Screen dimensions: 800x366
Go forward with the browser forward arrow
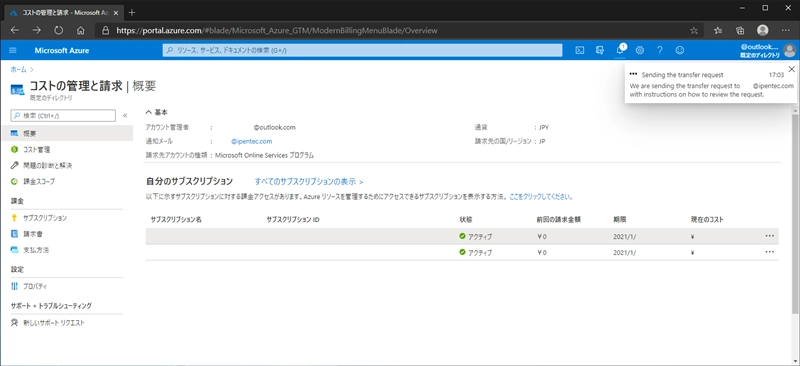tap(36, 31)
